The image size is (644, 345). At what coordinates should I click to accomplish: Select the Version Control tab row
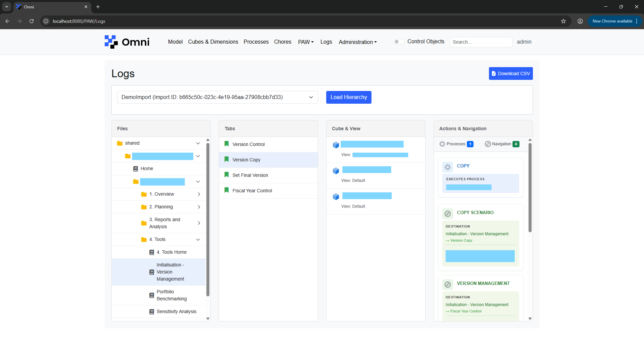[268, 144]
